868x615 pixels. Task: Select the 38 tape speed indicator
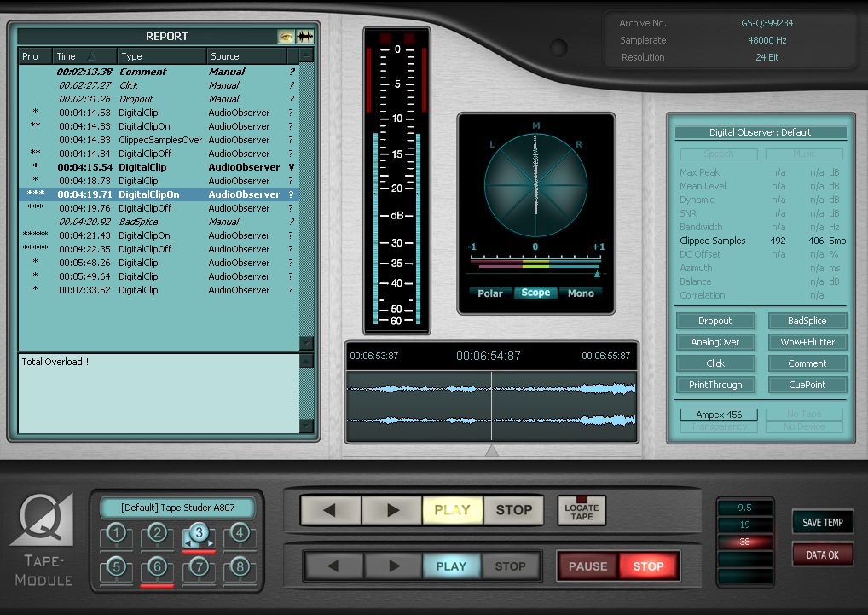[744, 542]
